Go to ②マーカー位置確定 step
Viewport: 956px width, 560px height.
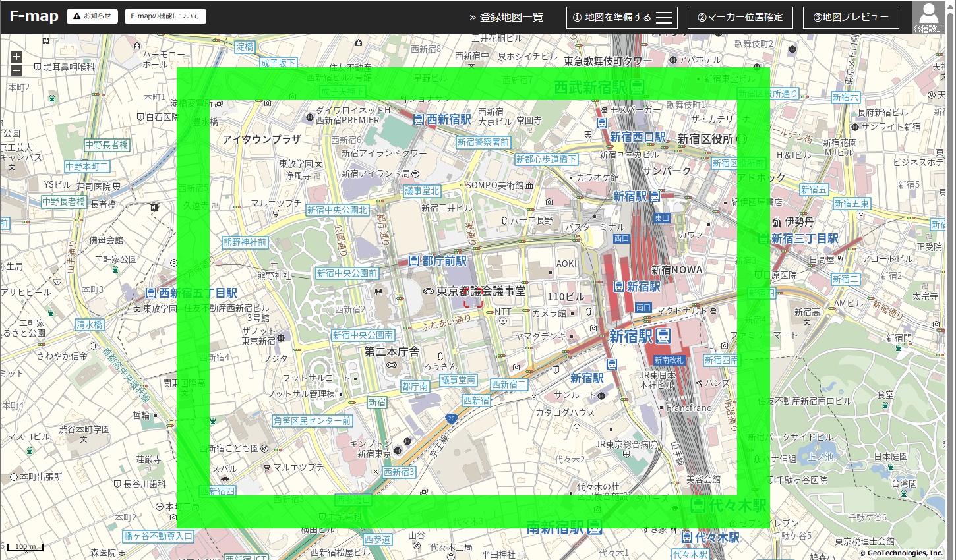click(x=740, y=18)
